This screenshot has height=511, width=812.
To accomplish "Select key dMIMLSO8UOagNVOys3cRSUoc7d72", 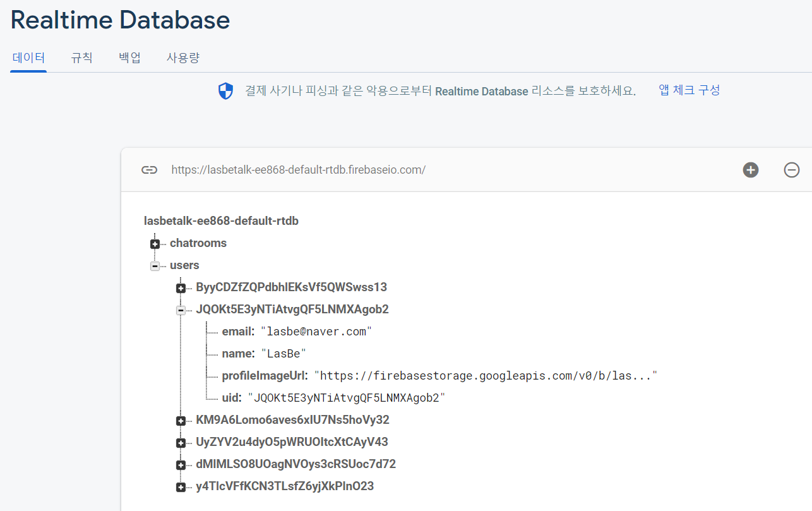I will (296, 464).
